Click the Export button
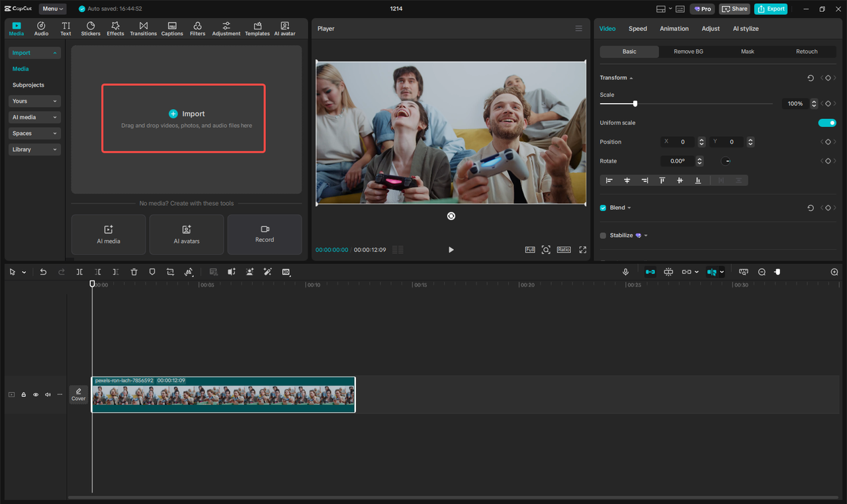 click(x=771, y=9)
